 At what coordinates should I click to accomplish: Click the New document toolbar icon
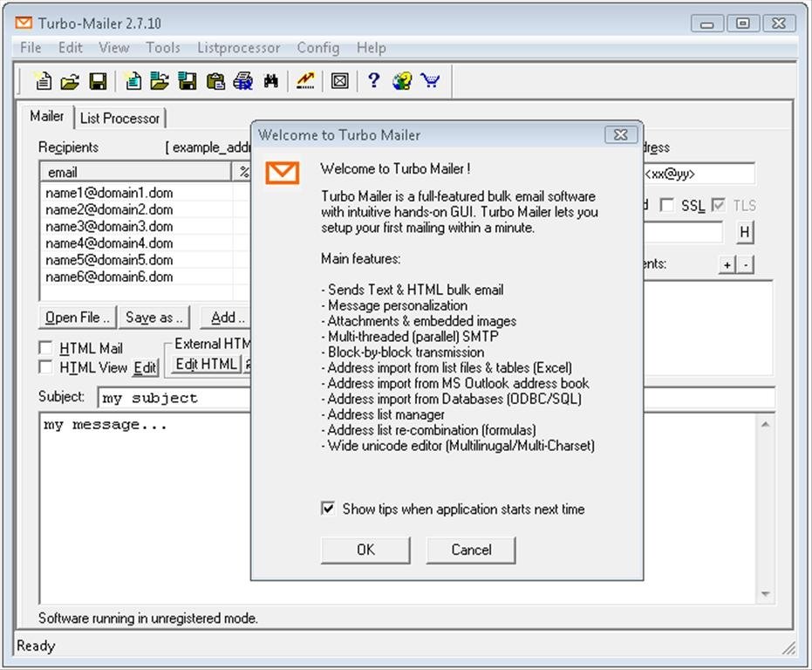tap(43, 81)
